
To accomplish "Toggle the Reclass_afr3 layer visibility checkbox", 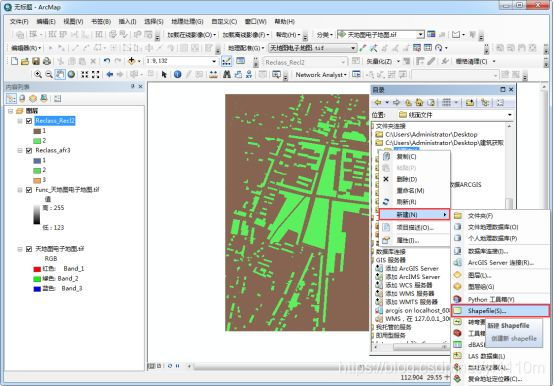I will coord(29,151).
